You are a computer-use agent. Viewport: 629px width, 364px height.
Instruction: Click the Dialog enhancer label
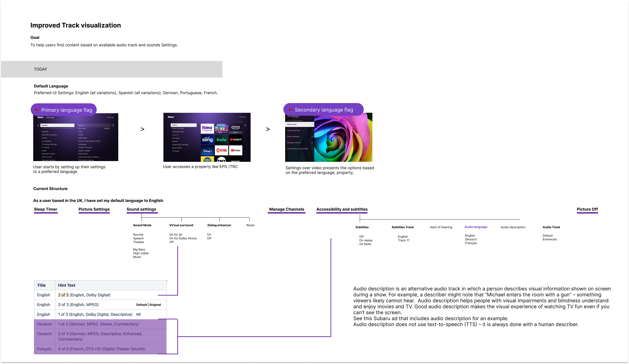(x=219, y=225)
